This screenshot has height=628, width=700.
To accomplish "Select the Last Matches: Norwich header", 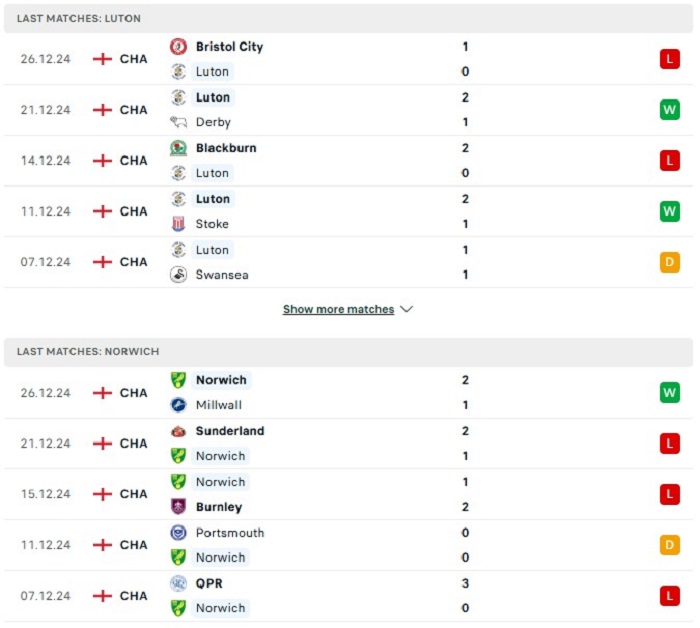I will tap(348, 352).
